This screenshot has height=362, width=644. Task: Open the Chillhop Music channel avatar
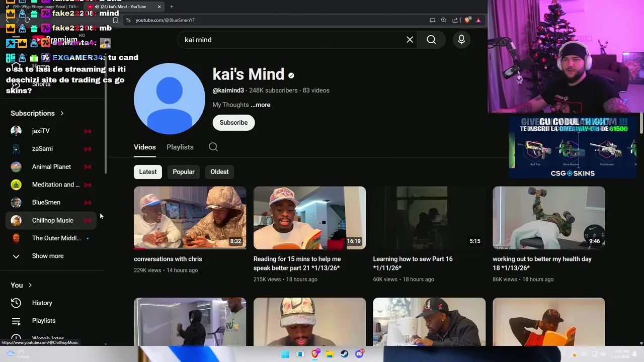click(16, 220)
